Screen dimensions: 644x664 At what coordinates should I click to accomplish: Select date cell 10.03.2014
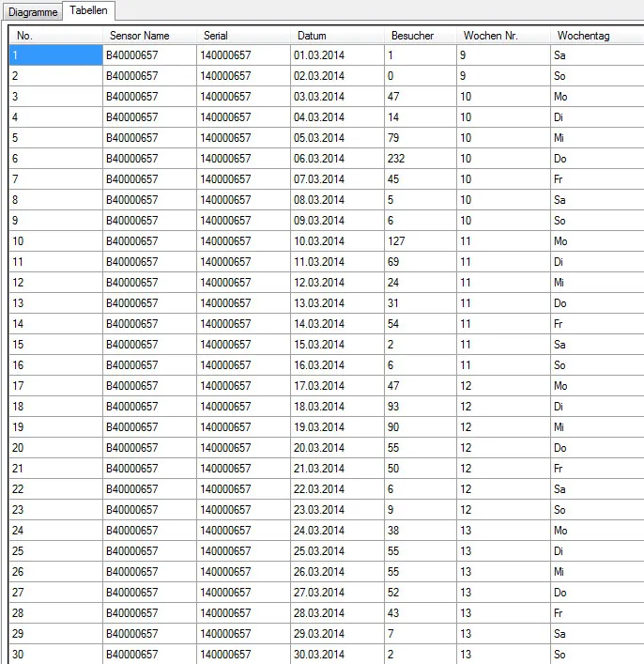(337, 241)
